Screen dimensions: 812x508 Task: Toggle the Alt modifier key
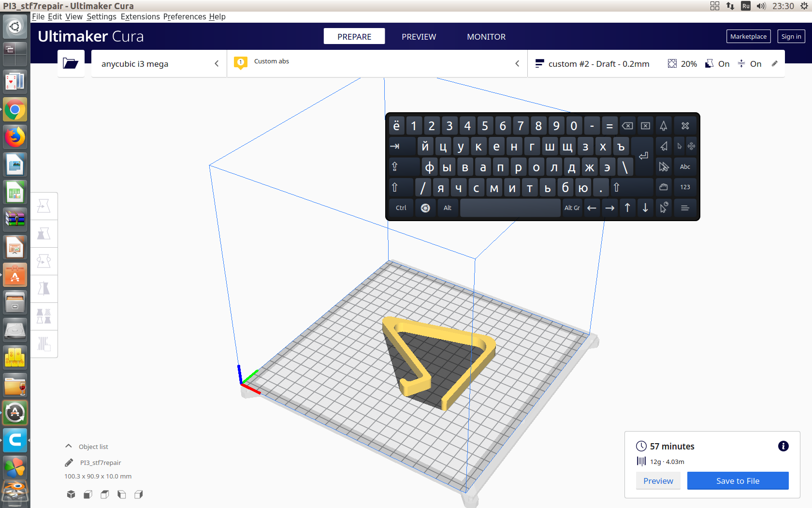(x=448, y=208)
